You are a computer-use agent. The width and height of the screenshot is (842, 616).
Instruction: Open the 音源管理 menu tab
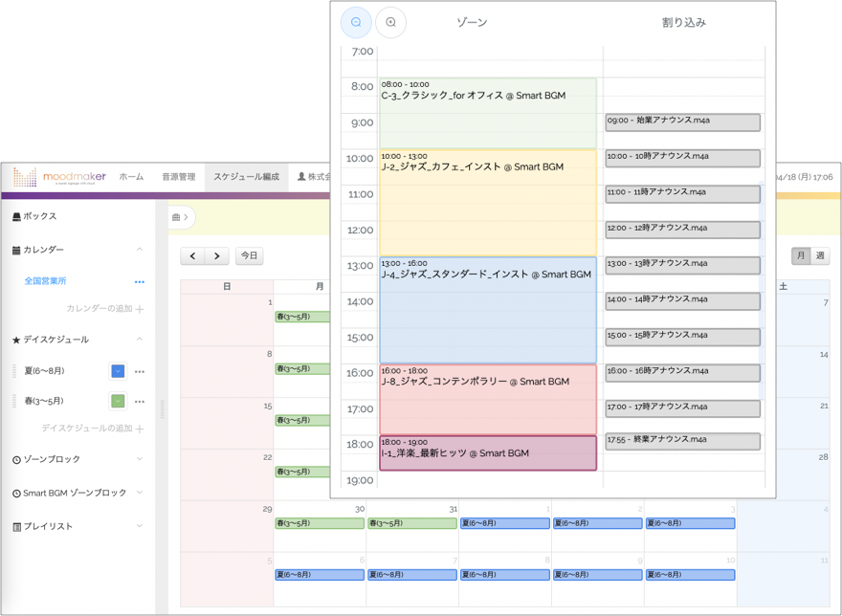[178, 177]
